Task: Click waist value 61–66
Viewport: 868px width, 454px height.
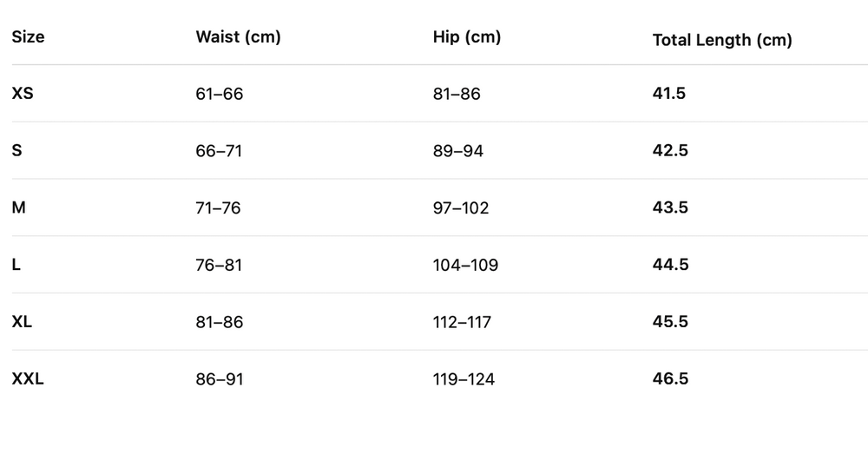Action: 219,94
